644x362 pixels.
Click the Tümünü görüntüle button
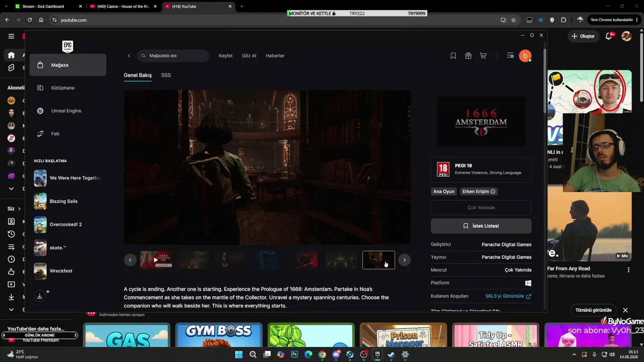pyautogui.click(x=594, y=310)
